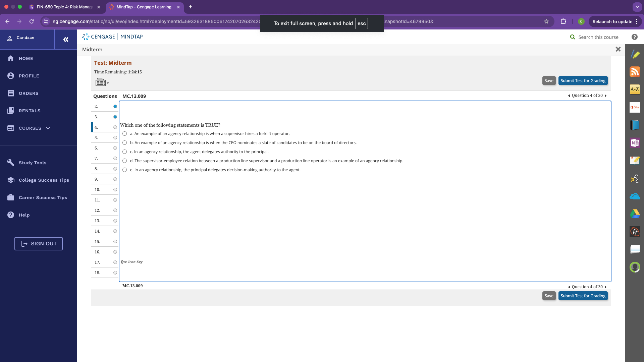644x362 pixels.
Task: Open the RSS feed app
Action: point(635,72)
